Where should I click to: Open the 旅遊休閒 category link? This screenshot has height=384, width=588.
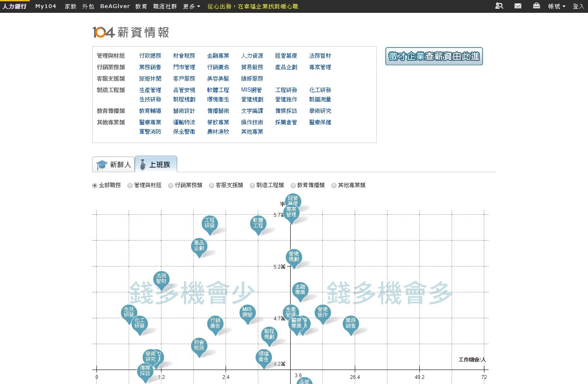point(150,78)
